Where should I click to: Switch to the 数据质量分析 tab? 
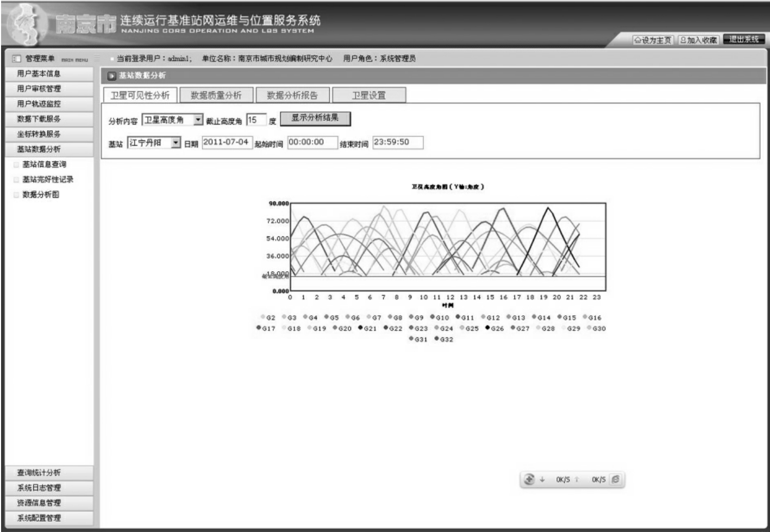coord(216,96)
